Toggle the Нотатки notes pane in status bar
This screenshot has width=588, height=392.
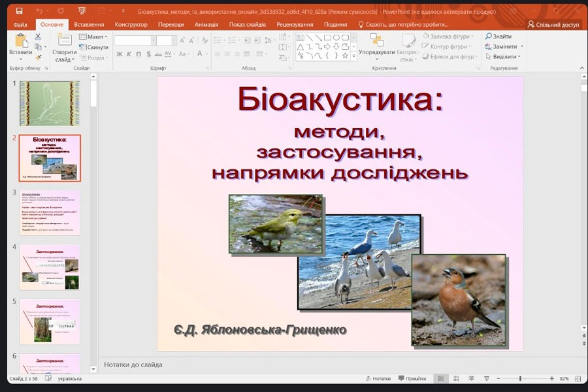tap(378, 379)
